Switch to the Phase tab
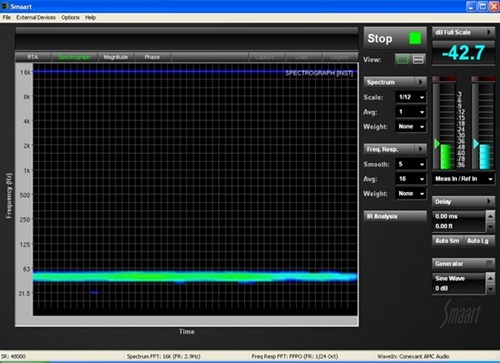Screen dimensions: 500x363 152,57
